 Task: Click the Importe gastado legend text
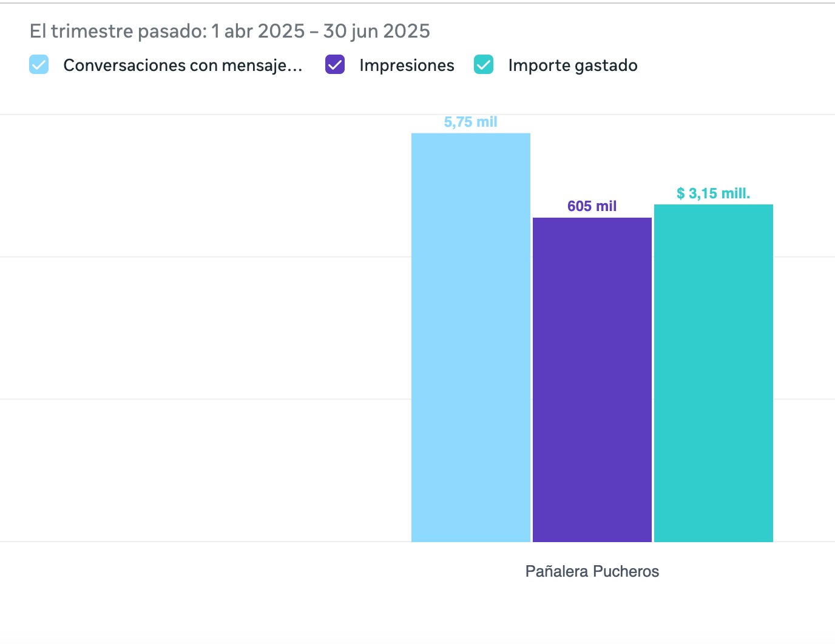click(x=572, y=65)
